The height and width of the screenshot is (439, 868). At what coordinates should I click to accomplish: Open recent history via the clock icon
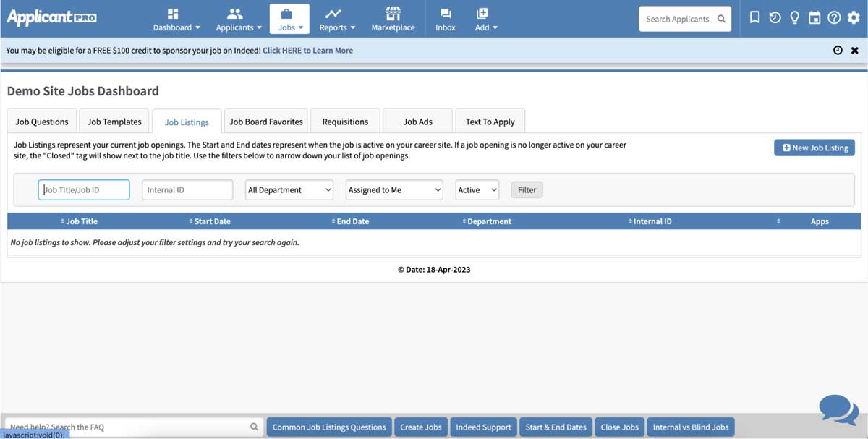(x=775, y=17)
